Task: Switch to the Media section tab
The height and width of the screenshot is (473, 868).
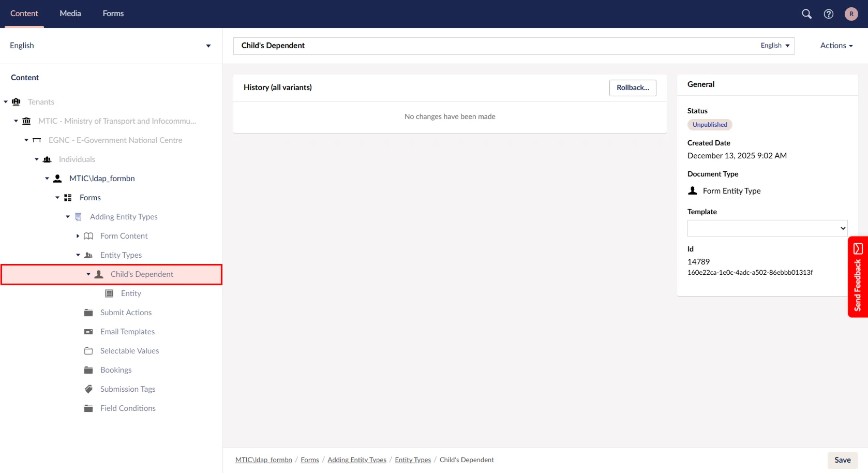Action: pos(70,13)
